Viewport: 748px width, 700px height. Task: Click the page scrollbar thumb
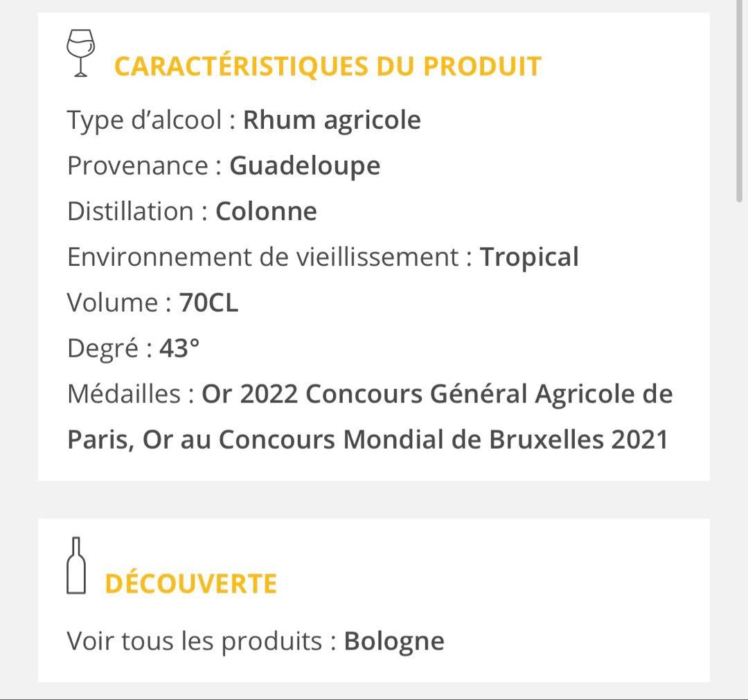coord(740,104)
